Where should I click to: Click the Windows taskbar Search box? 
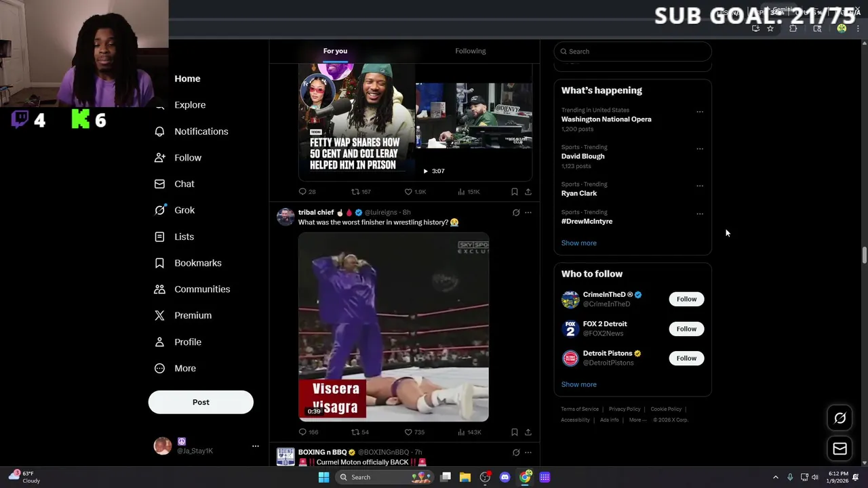tap(385, 477)
